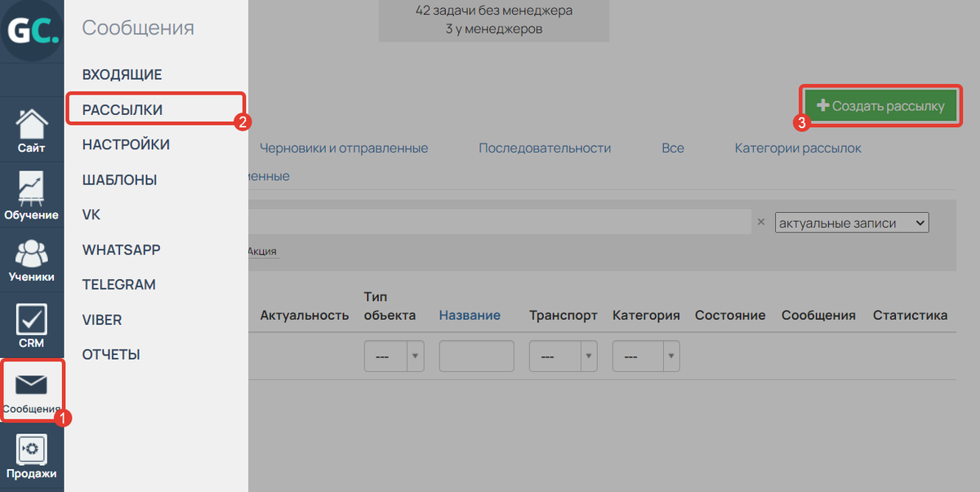
Task: Click the Создать рассылку button
Action: click(x=881, y=106)
